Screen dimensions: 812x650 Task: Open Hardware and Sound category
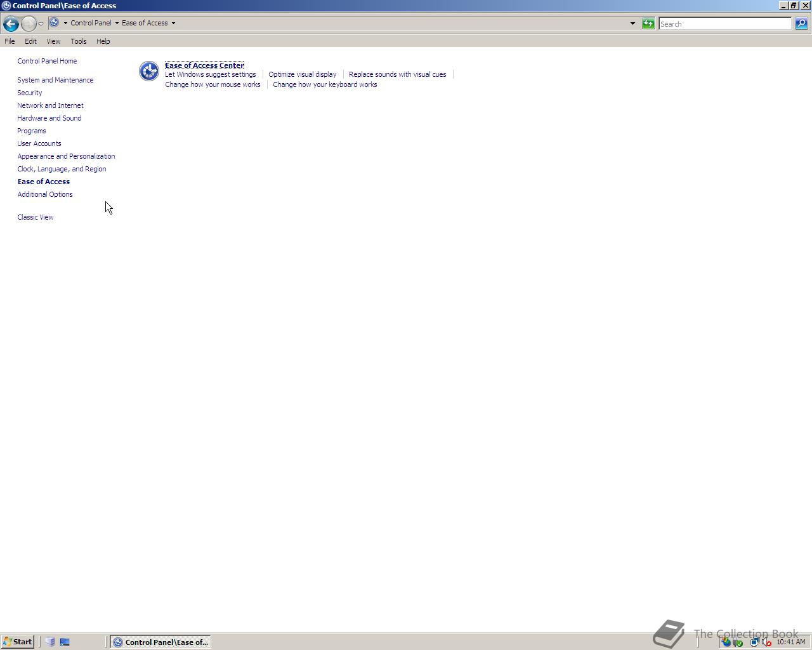49,118
